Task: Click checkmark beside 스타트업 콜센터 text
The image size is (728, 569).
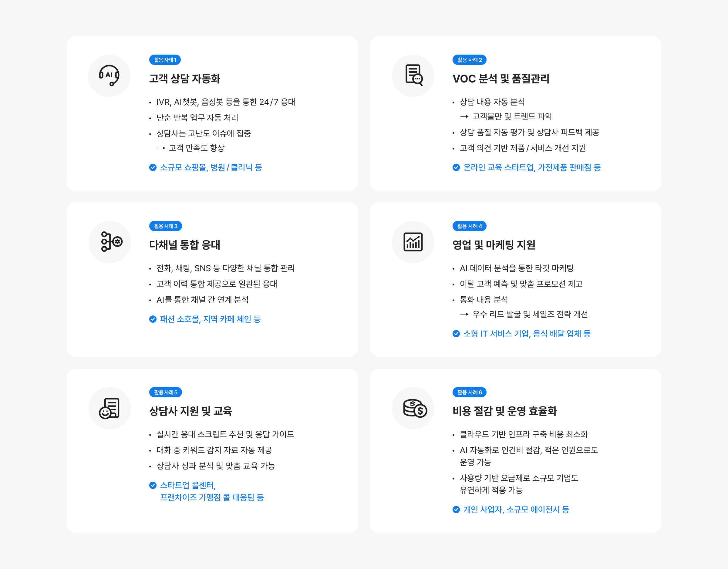Action: pos(153,485)
